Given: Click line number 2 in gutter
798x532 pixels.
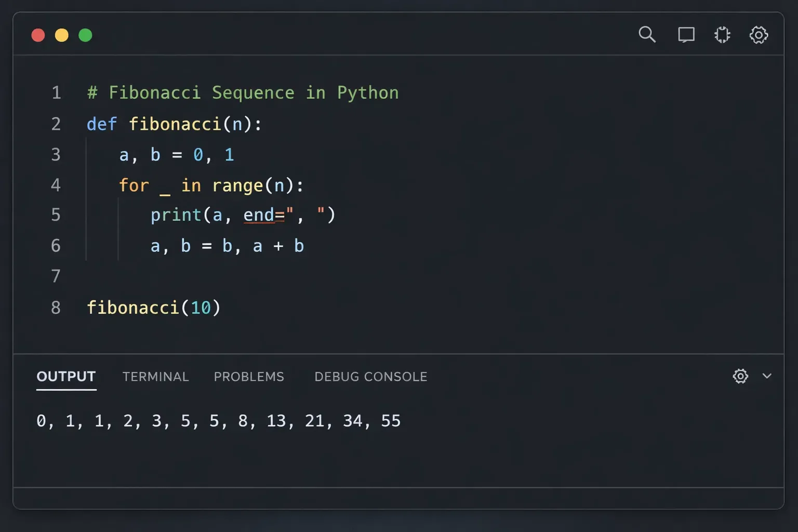Looking at the screenshot, I should coord(56,124).
